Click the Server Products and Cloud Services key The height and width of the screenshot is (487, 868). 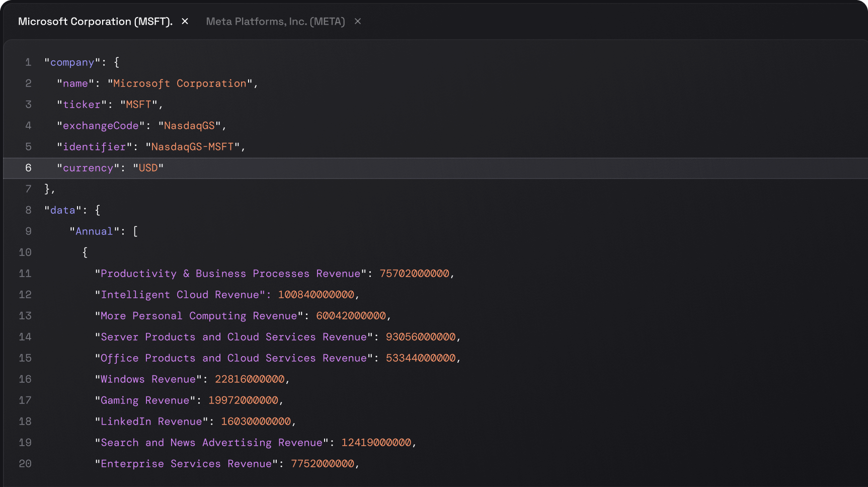pos(234,337)
